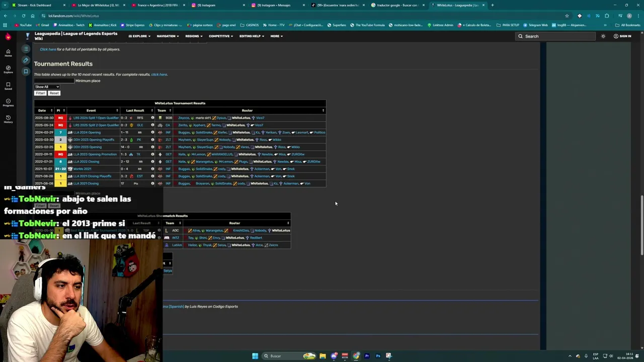Click info icon on Worlds 2021 row
The height and width of the screenshot is (362, 644).
click(152, 169)
